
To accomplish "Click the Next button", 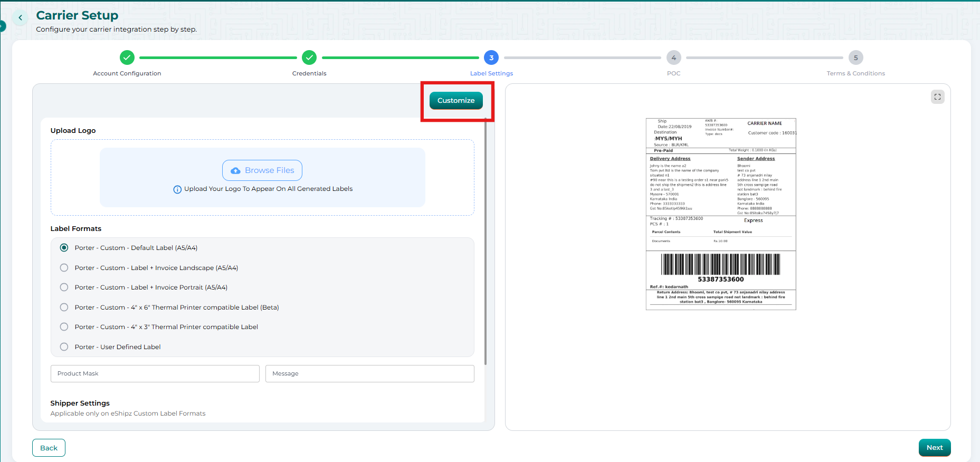I will pyautogui.click(x=935, y=447).
